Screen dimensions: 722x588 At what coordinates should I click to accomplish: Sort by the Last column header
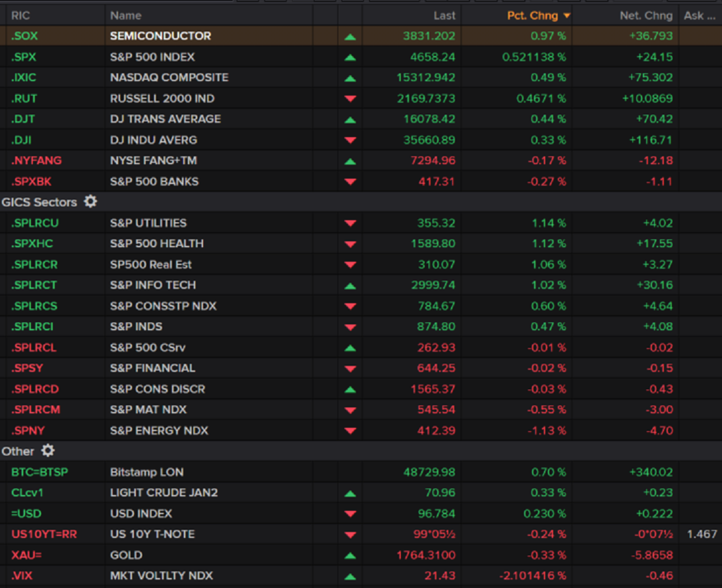tap(444, 15)
